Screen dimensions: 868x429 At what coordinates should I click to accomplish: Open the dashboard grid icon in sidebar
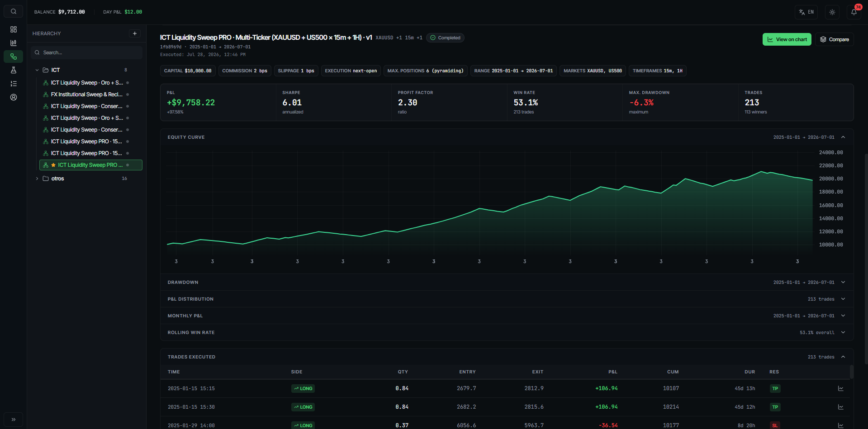pyautogui.click(x=14, y=29)
